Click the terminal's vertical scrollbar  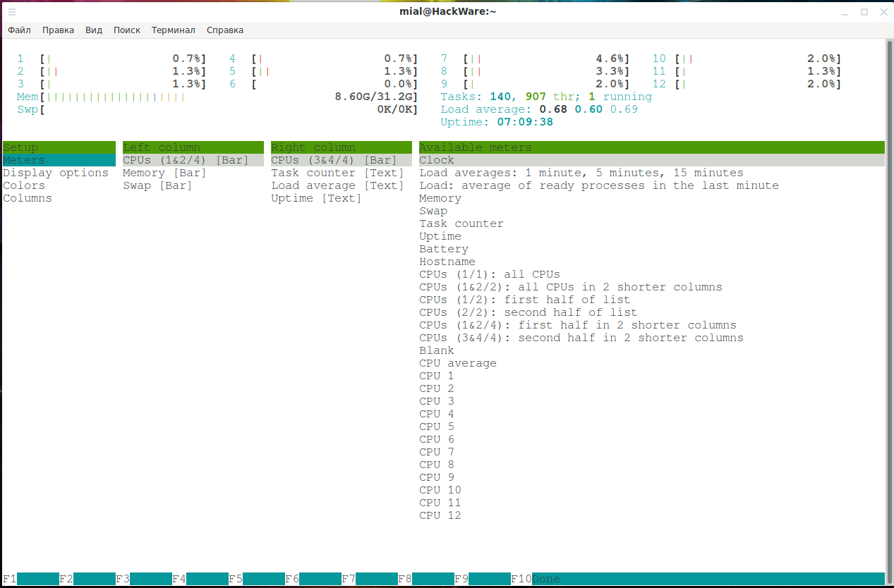889,313
